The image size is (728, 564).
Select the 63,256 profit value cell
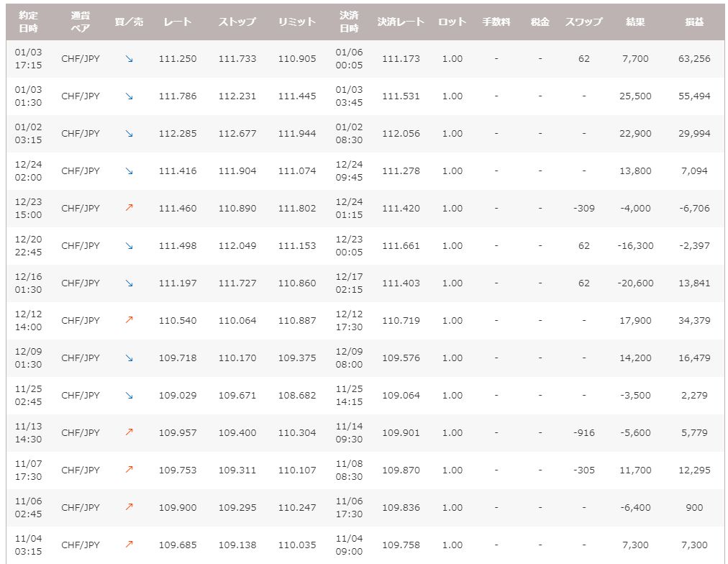[x=694, y=59]
